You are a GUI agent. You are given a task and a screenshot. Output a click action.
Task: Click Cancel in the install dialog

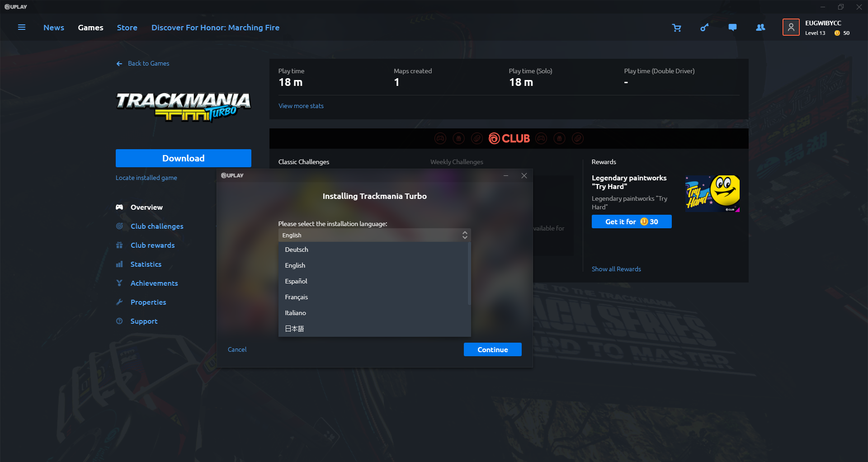tap(237, 349)
